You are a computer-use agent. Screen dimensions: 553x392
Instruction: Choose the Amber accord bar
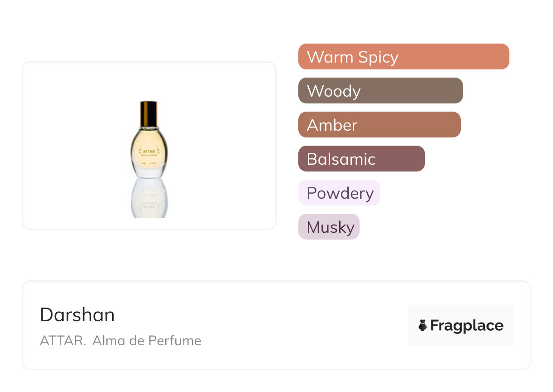click(x=379, y=125)
